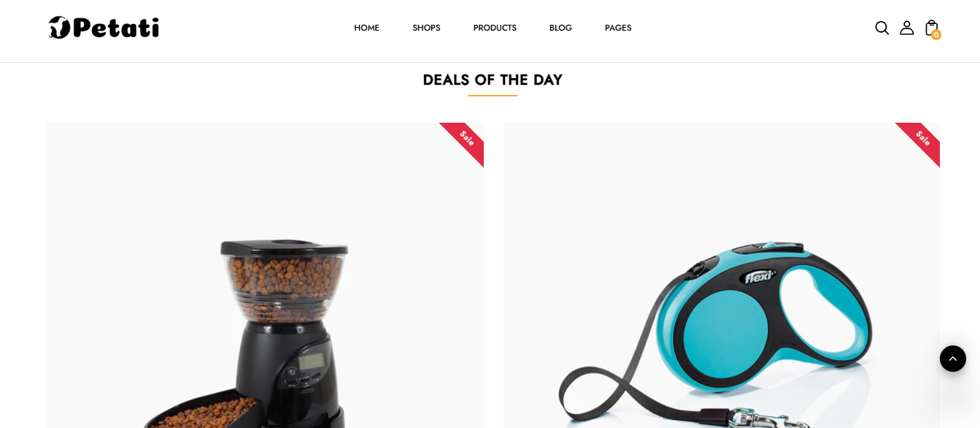
Task: Click the Sale ribbon on the leash product
Action: point(919,143)
